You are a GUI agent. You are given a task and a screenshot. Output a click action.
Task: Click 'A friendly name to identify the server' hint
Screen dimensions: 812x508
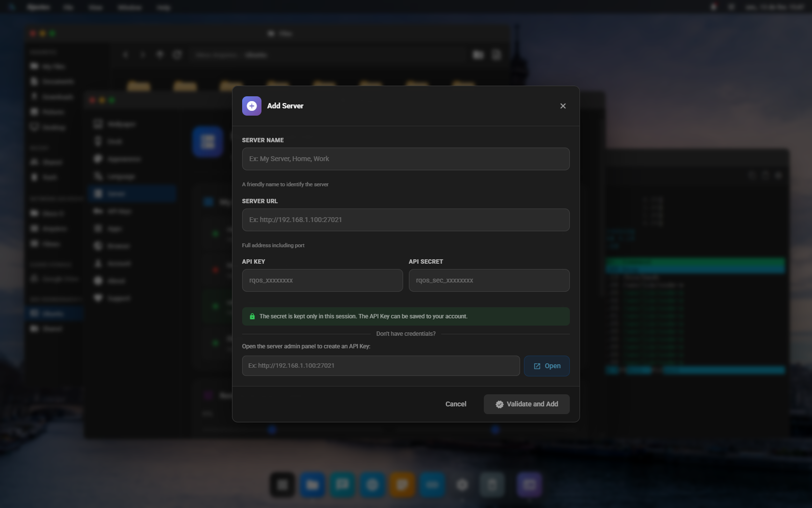(x=285, y=184)
